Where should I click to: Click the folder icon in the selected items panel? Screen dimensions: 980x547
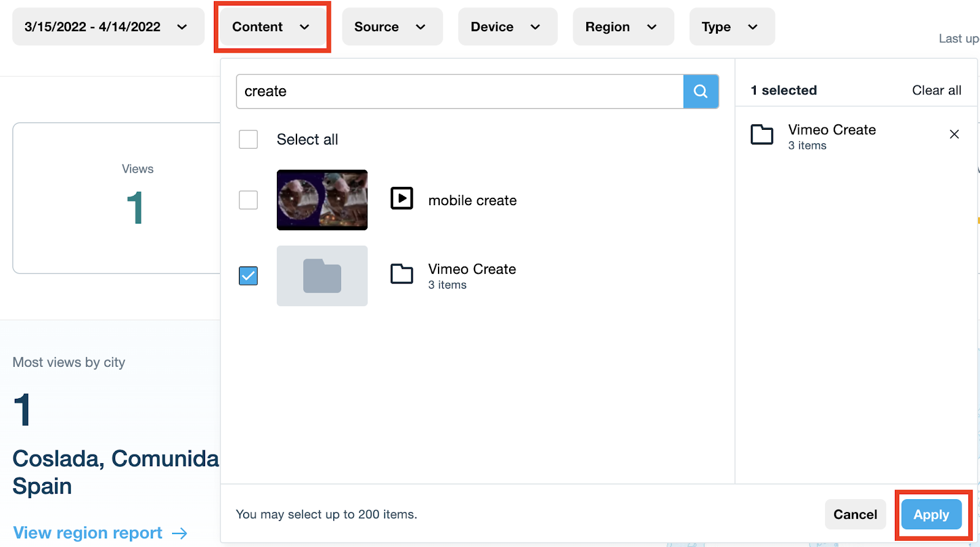coord(762,134)
